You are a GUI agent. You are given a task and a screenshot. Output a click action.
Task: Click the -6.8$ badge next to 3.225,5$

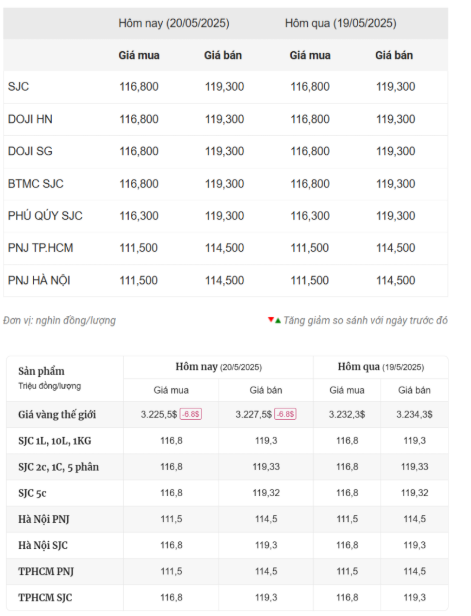(191, 414)
